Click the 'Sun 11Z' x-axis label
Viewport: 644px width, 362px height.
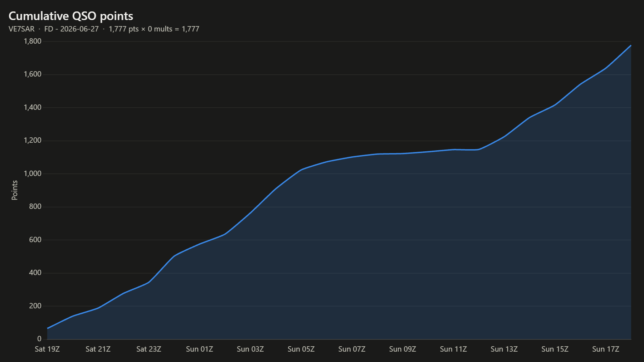(454, 349)
